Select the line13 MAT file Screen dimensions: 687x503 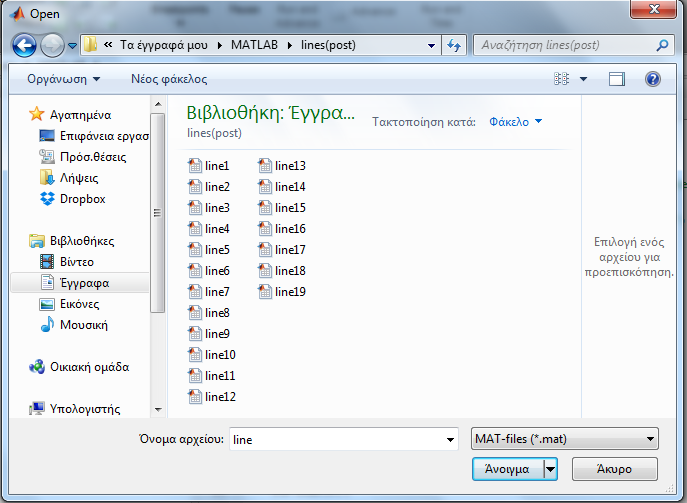tap(282, 166)
